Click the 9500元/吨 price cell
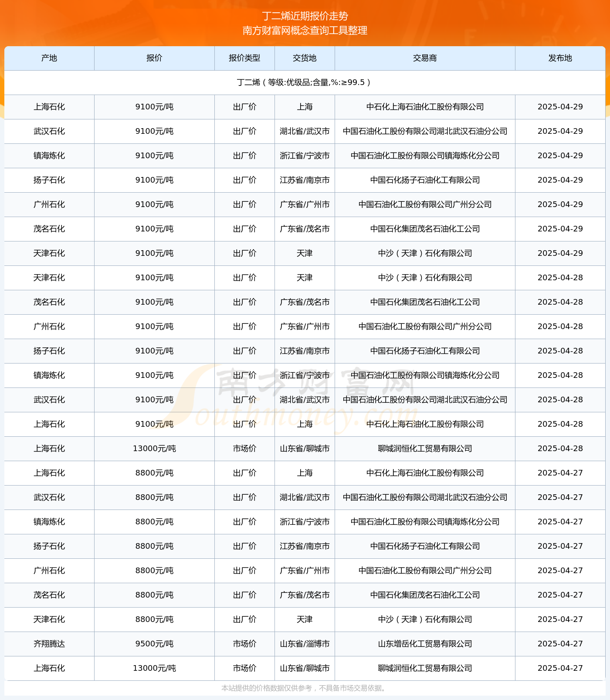The height and width of the screenshot is (700, 610). pos(154,644)
